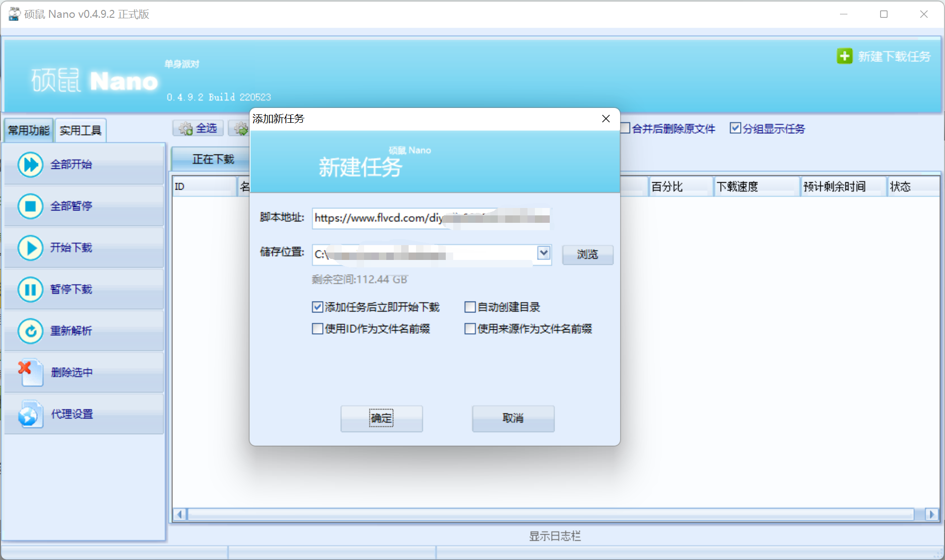Click the 单身派对 banner text
The width and height of the screenshot is (945, 560).
(182, 64)
